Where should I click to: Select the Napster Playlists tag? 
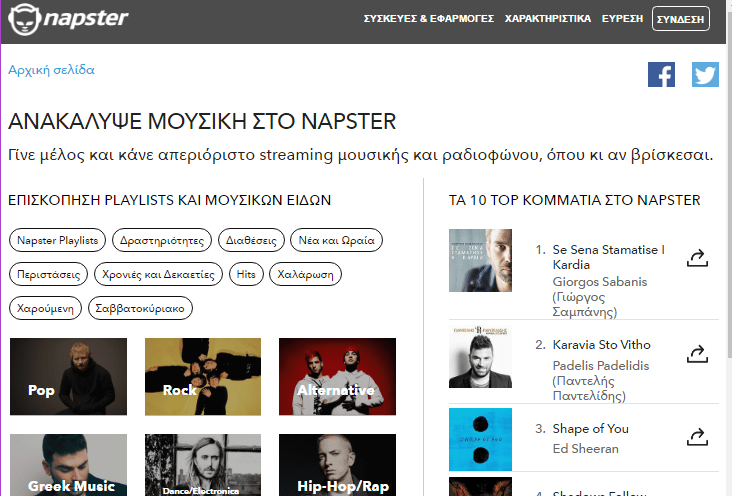point(57,240)
